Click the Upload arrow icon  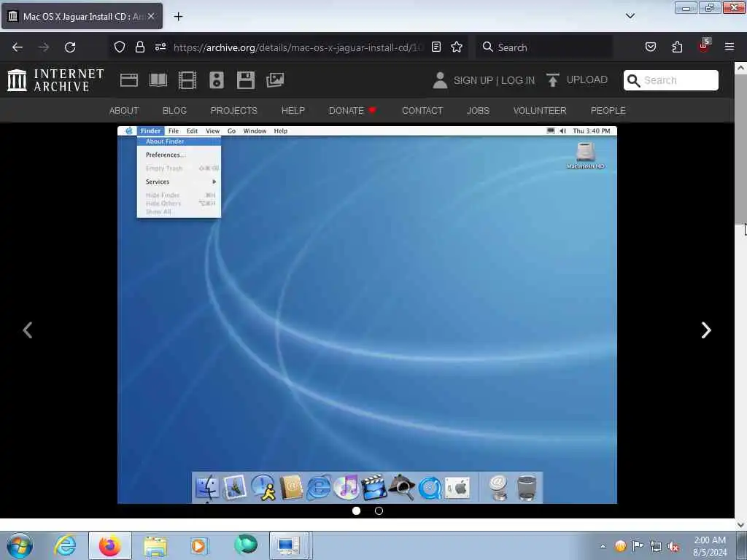tap(553, 80)
